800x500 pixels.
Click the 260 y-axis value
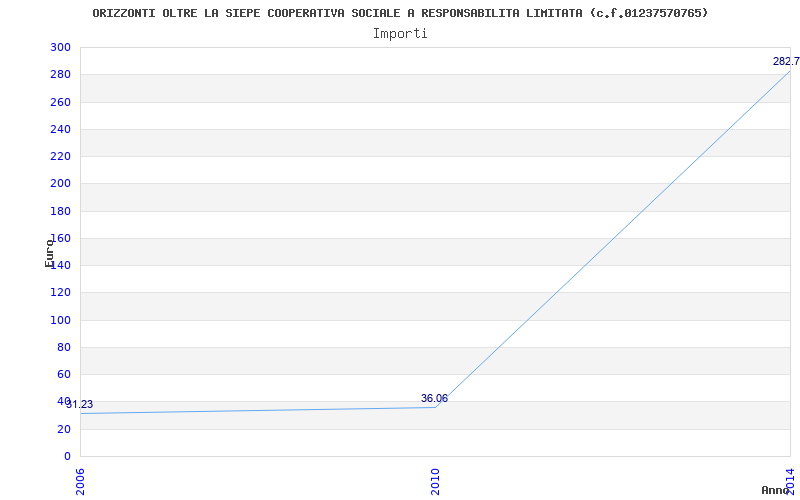coord(60,102)
